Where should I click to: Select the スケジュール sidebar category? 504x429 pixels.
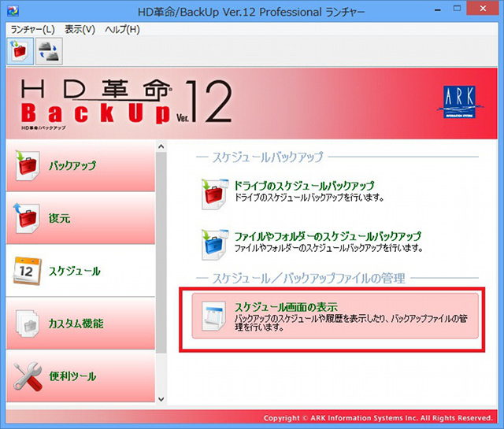pos(80,271)
